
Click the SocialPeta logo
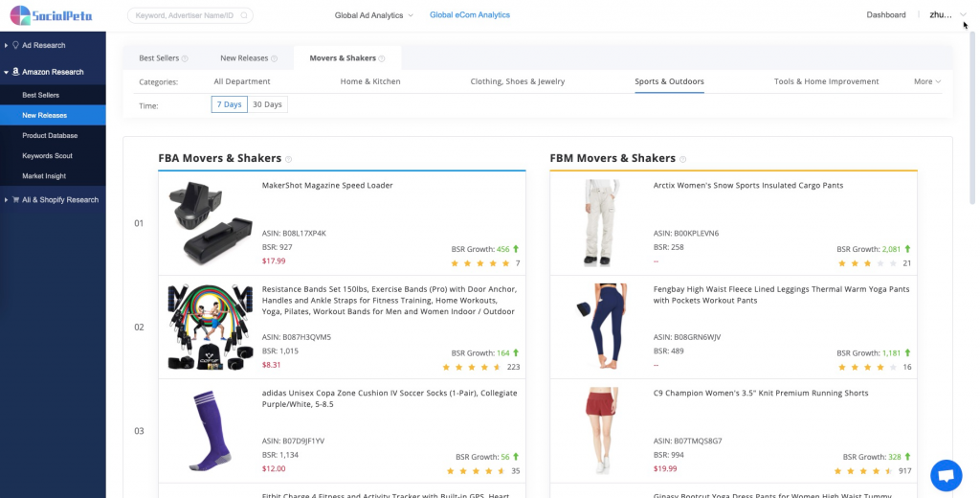[x=52, y=15]
